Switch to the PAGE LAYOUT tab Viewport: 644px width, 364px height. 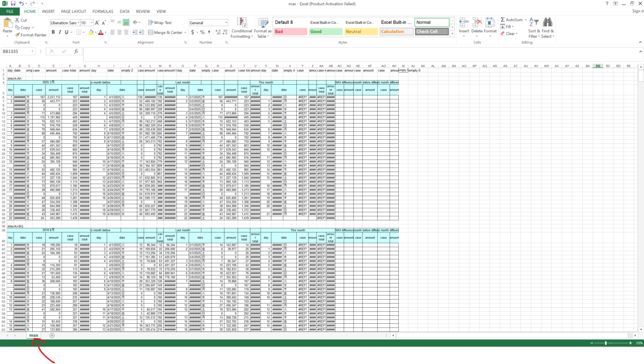[74, 12]
